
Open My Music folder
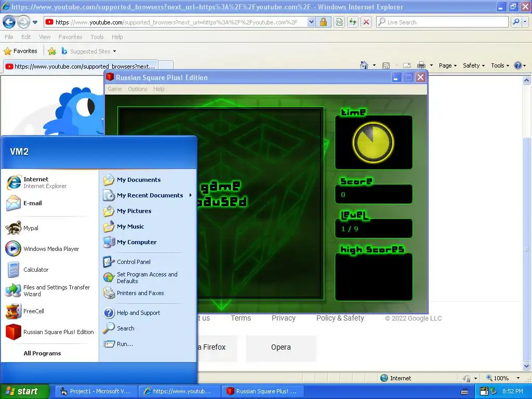(x=148, y=227)
